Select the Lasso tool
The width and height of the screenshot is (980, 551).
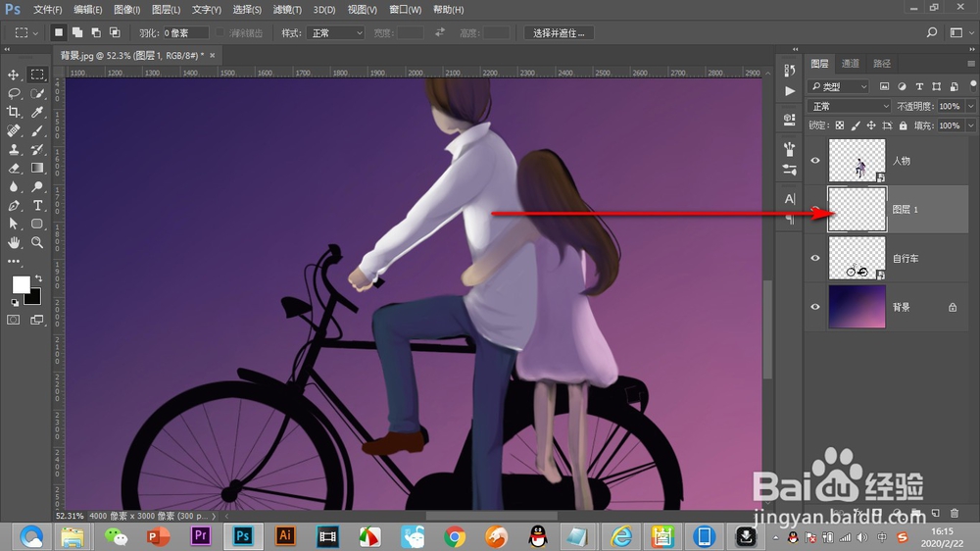tap(13, 93)
